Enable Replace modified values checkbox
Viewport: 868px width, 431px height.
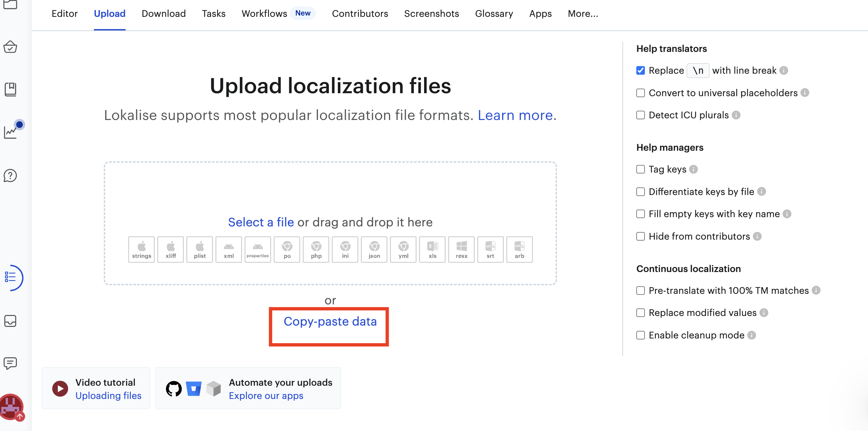[x=641, y=313]
